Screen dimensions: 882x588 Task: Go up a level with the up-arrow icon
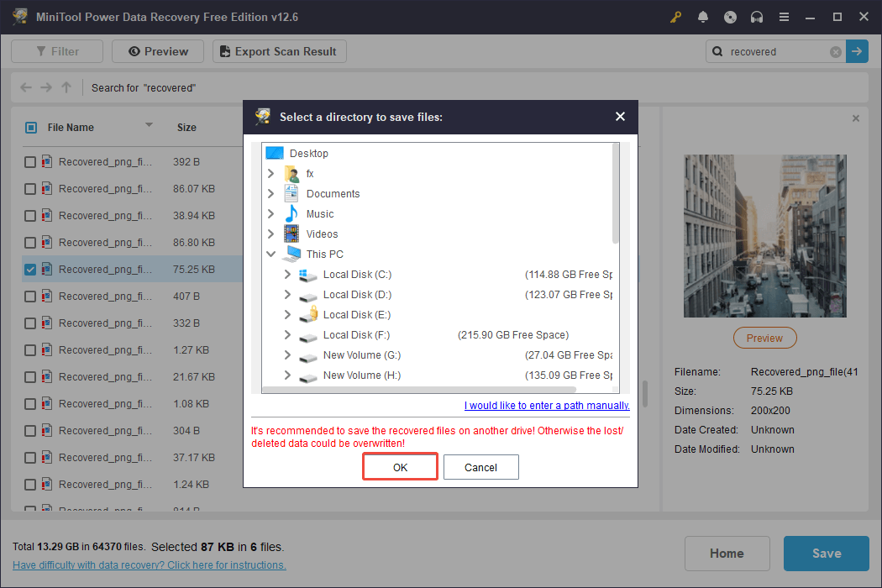pos(66,87)
